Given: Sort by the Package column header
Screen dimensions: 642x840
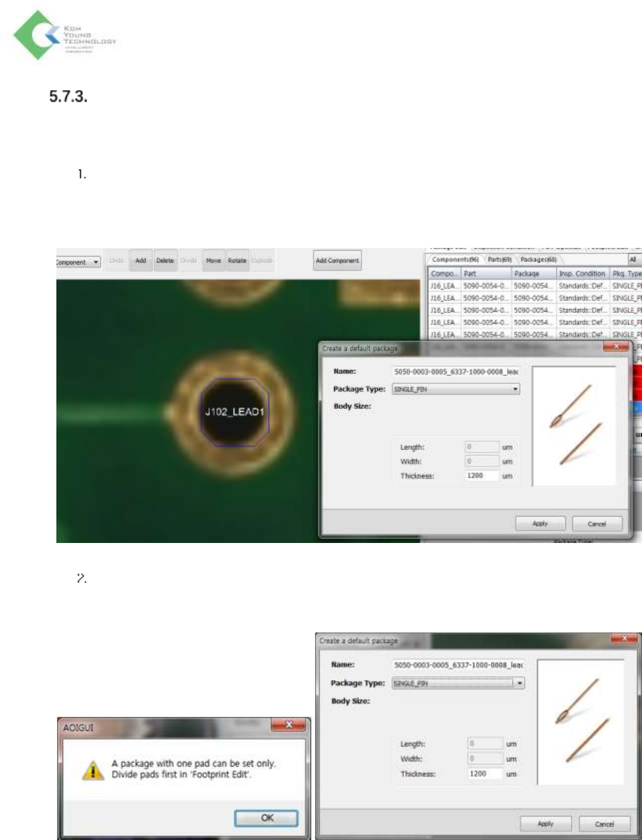Looking at the screenshot, I should 534,273.
